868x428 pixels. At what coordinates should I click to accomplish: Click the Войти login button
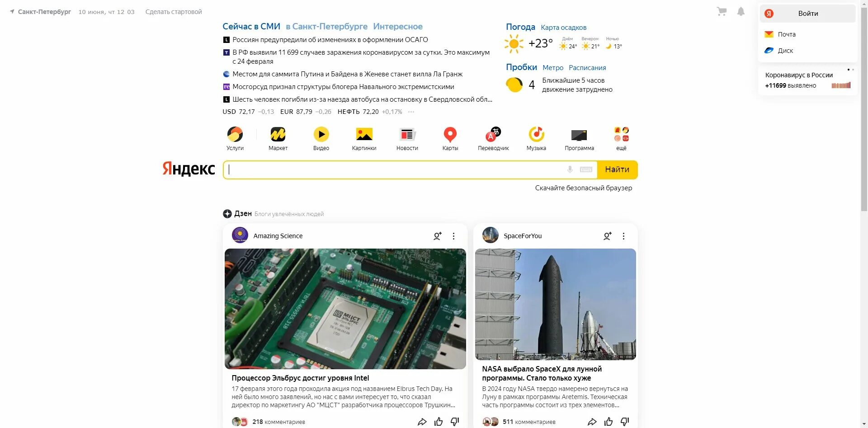click(808, 14)
